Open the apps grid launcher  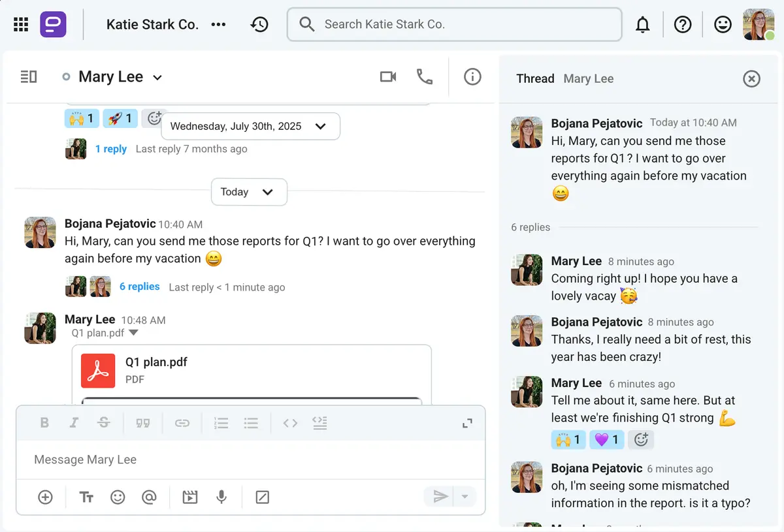[x=21, y=25]
